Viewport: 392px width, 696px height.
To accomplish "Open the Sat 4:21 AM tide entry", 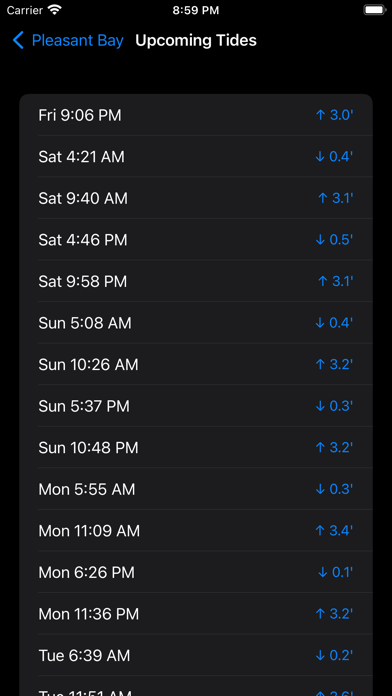I will tap(196, 157).
